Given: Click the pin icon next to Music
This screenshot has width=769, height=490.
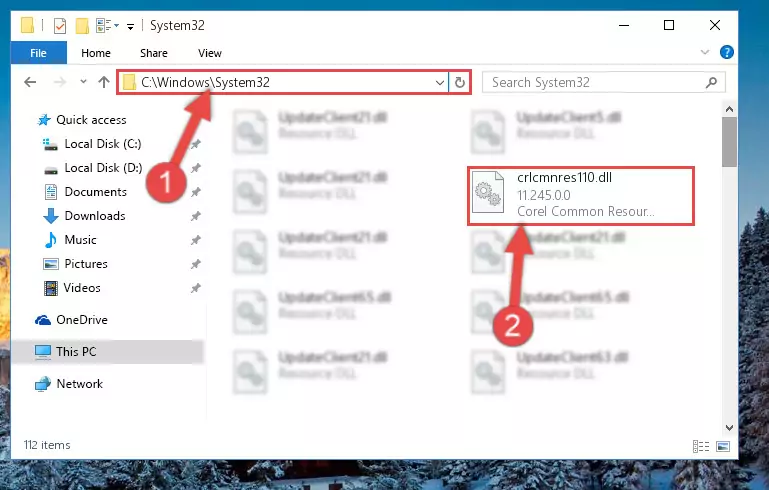Looking at the screenshot, I should [x=196, y=240].
